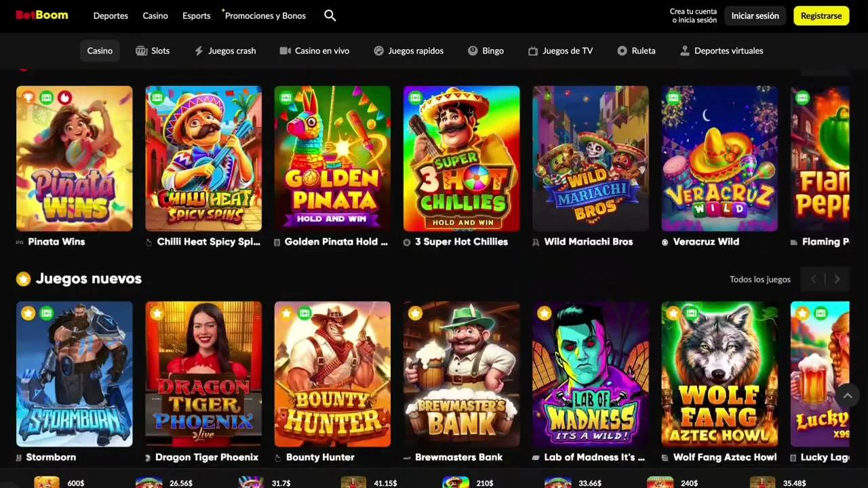
Task: Click the Registrarse button
Action: 821,16
